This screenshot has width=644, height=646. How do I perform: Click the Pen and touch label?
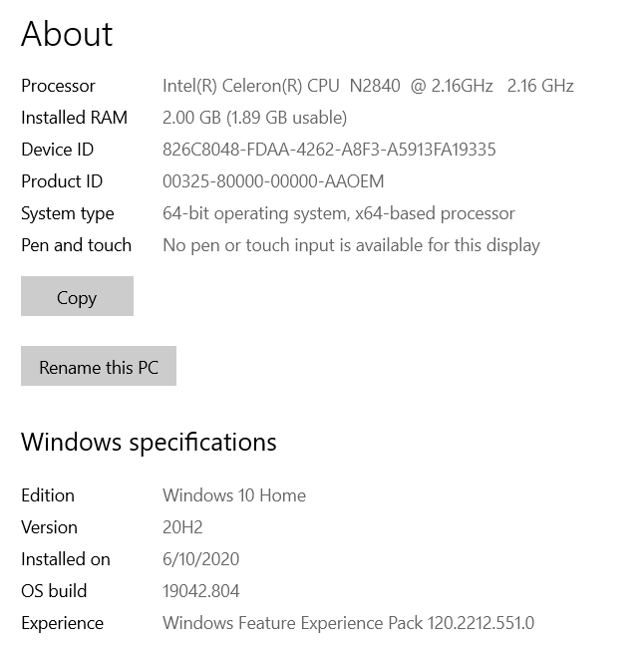coord(76,245)
